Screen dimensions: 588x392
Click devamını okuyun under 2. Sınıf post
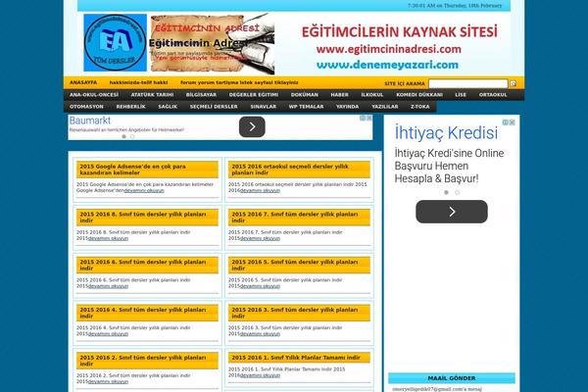(108, 381)
